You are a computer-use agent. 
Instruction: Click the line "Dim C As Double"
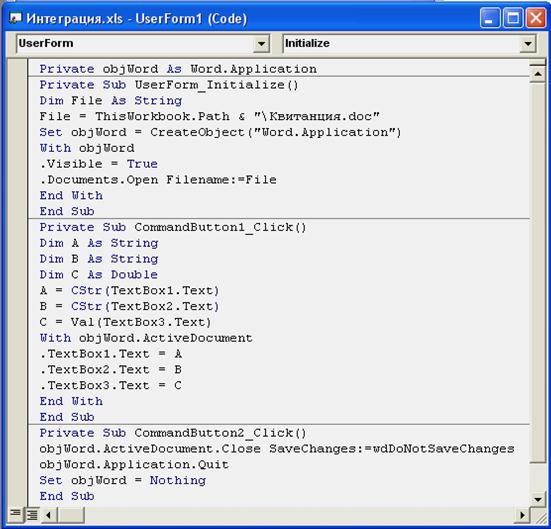98,275
